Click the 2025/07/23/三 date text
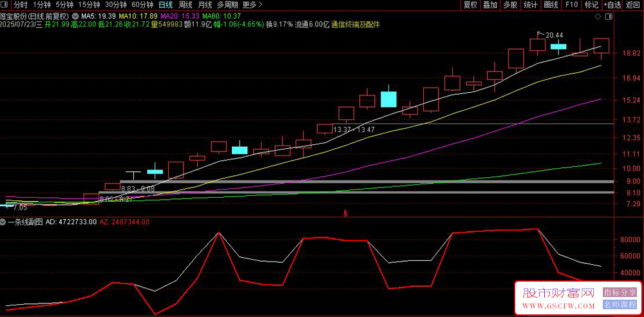Viewport: 644px width, 317px height. (21, 24)
